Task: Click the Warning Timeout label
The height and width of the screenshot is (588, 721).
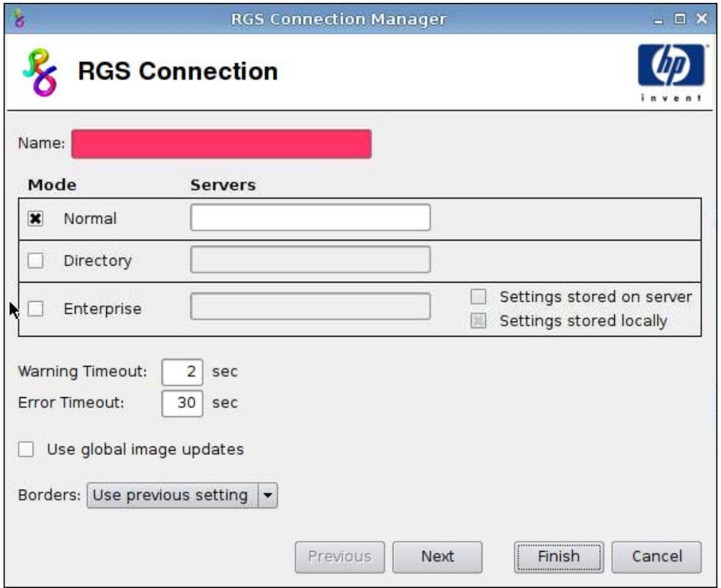Action: click(83, 371)
